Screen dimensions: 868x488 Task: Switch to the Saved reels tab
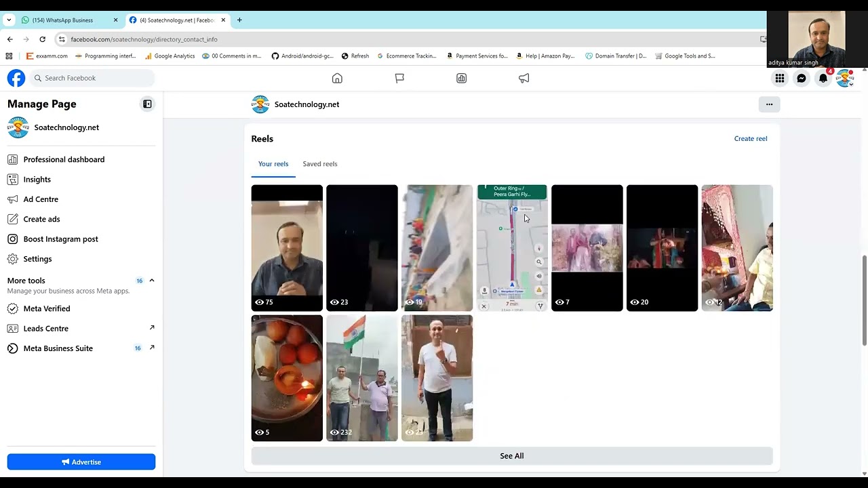pos(320,164)
